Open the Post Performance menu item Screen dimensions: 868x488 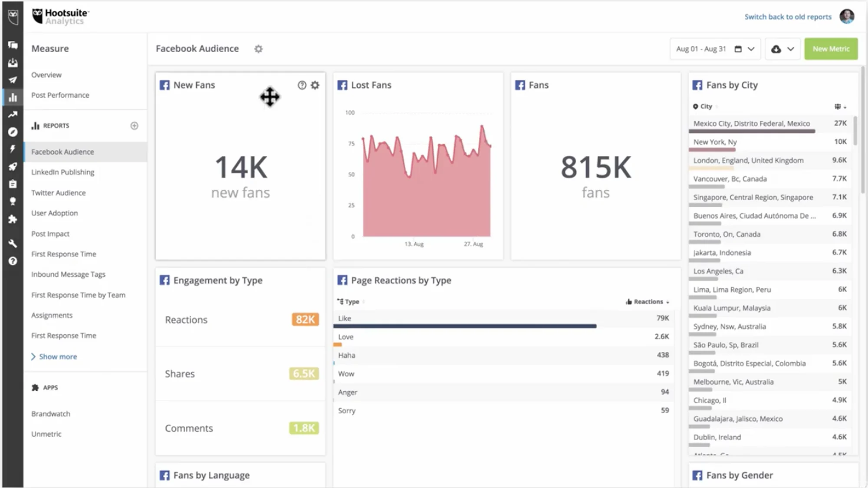pyautogui.click(x=60, y=95)
